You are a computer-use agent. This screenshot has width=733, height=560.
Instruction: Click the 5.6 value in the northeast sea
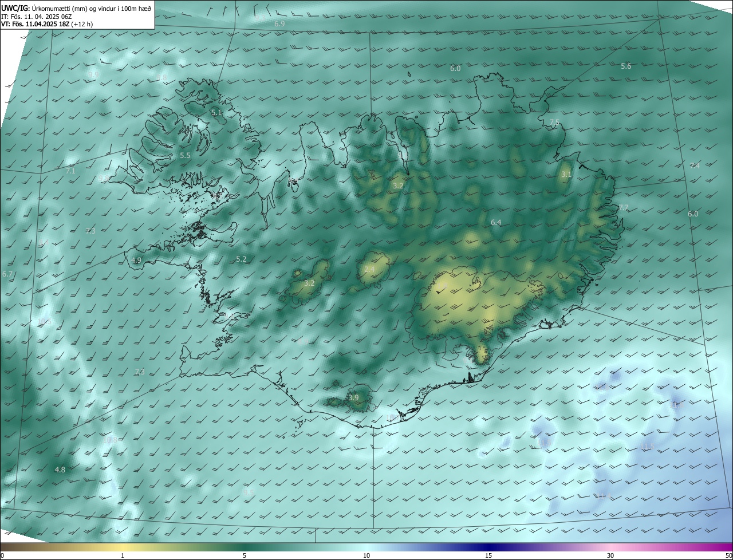(626, 66)
